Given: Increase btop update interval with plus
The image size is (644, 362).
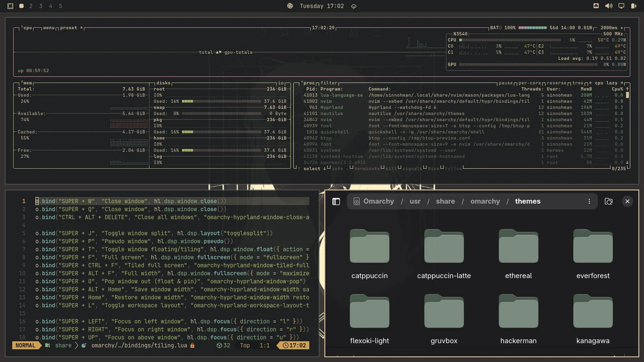Looking at the screenshot, I should pyautogui.click(x=622, y=27).
